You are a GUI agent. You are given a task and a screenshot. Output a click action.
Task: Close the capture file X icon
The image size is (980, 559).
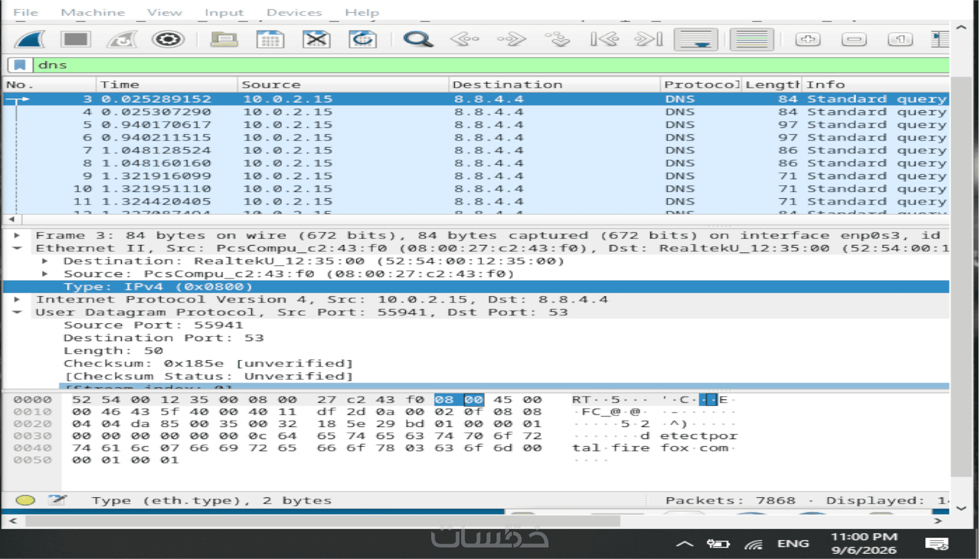316,39
